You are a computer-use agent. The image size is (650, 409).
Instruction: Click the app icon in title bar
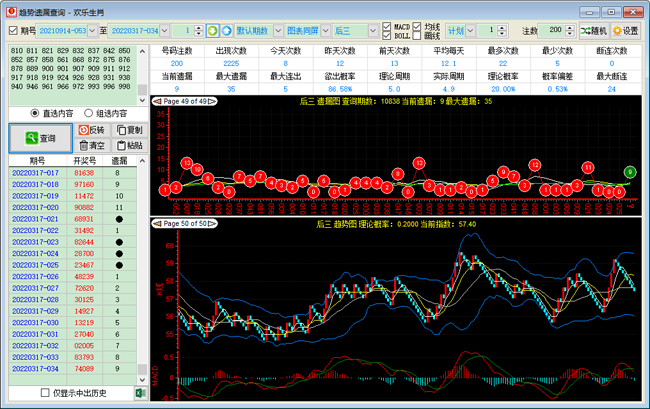point(11,12)
